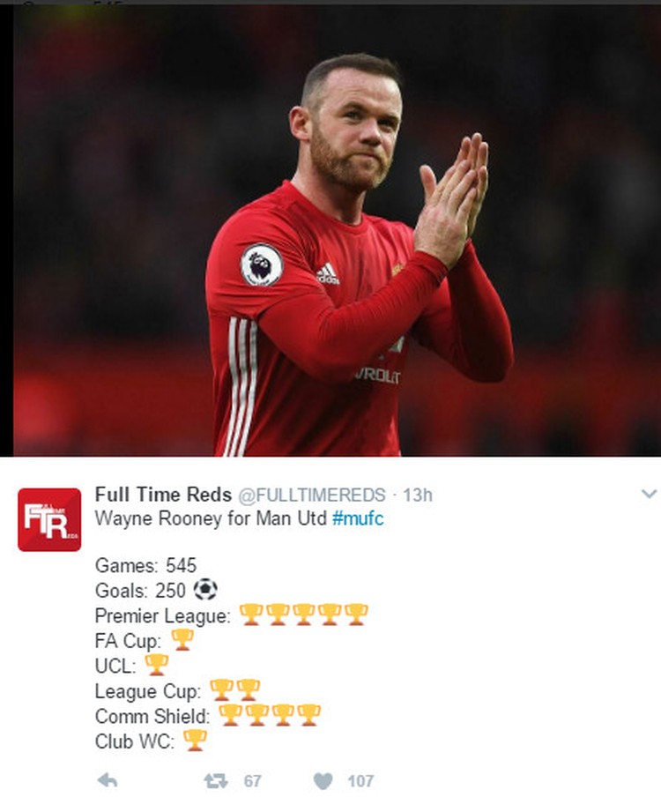
Task: Click the Games: 545 text line
Action: point(146,565)
